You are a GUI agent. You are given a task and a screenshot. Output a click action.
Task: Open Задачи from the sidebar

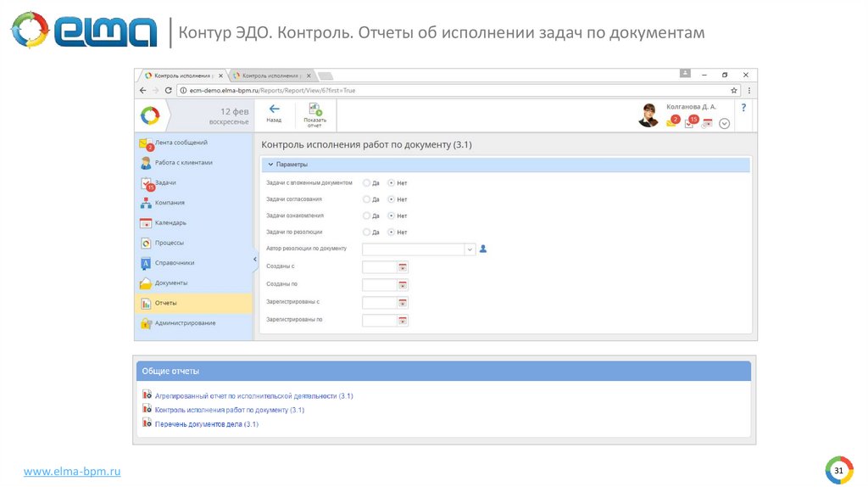click(x=165, y=182)
